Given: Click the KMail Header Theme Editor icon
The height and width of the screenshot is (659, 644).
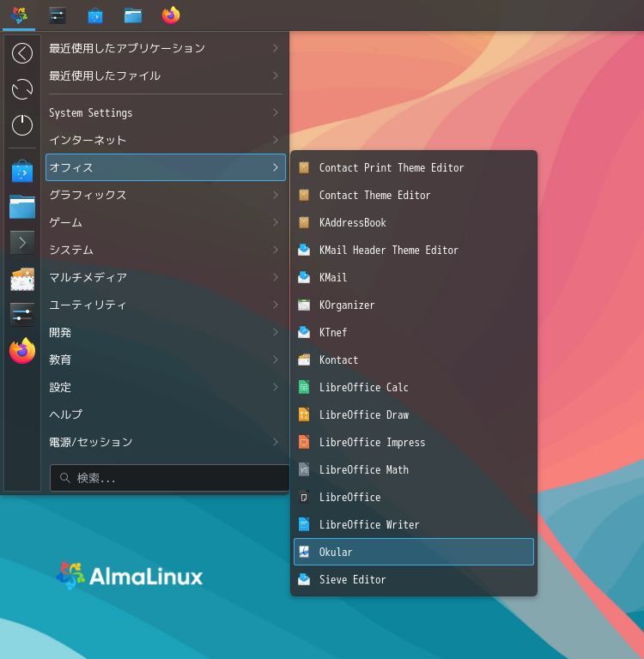Looking at the screenshot, I should click(x=304, y=250).
